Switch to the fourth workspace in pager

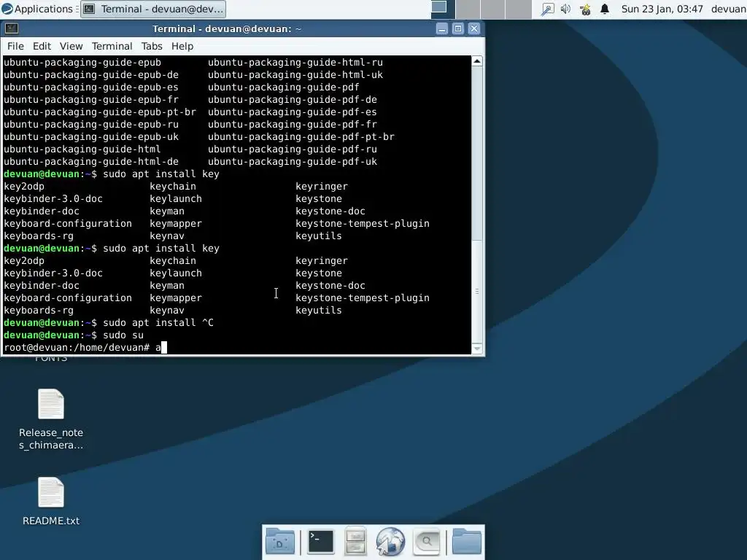tap(519, 9)
